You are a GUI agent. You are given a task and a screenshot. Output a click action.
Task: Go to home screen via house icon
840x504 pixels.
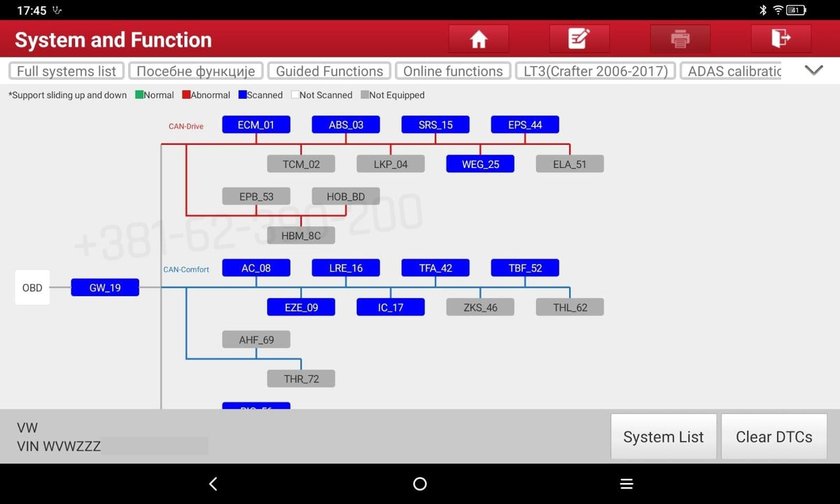479,38
